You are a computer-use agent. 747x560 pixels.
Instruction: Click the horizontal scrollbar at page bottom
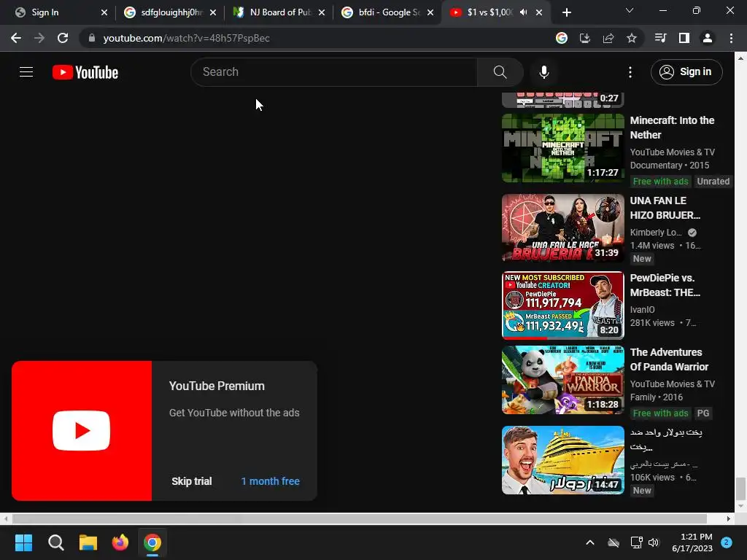360,518
